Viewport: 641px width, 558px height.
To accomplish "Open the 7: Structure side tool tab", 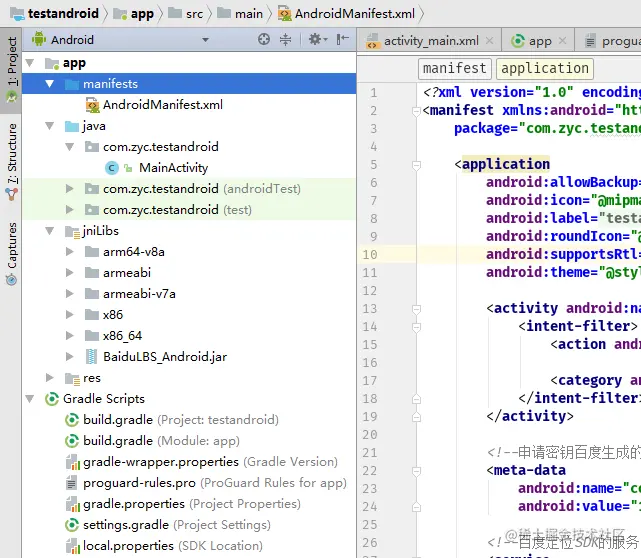I will click(x=11, y=161).
